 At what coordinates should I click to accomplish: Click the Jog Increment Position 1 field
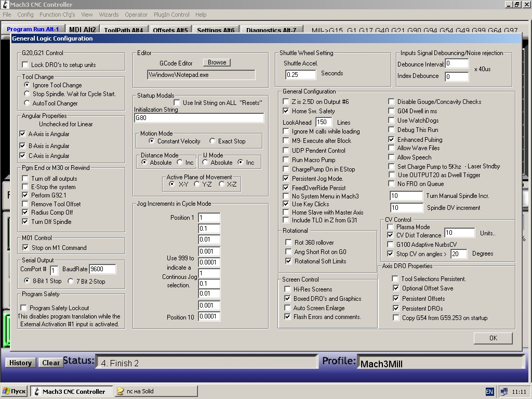209,218
